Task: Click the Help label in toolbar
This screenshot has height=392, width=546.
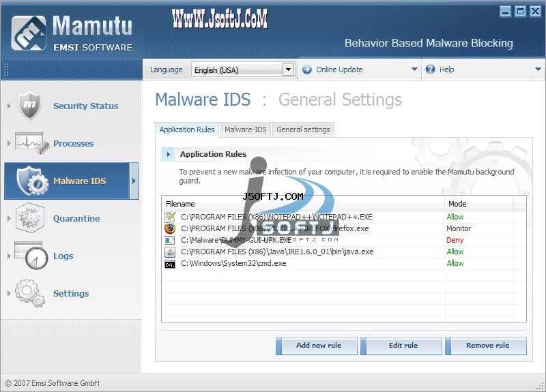Action: 447,70
